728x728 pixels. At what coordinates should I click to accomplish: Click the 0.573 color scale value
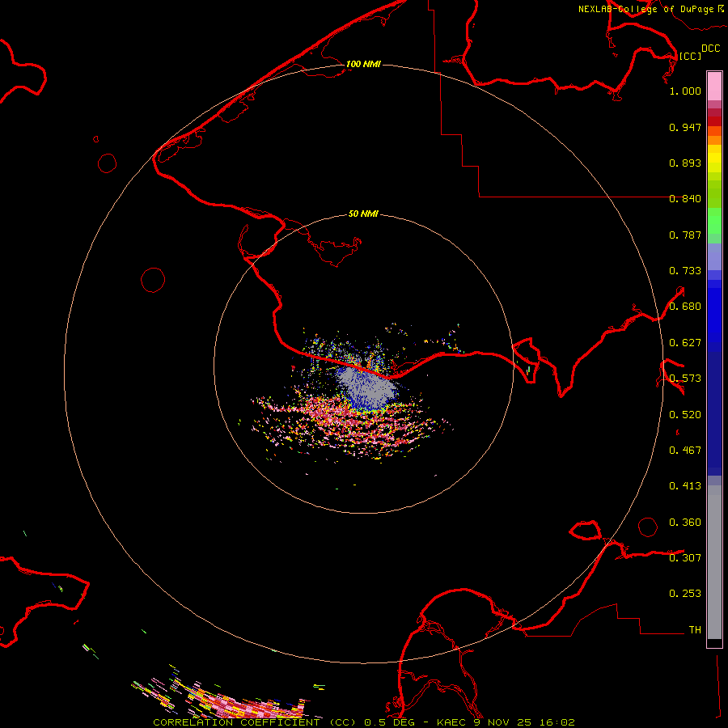685,379
